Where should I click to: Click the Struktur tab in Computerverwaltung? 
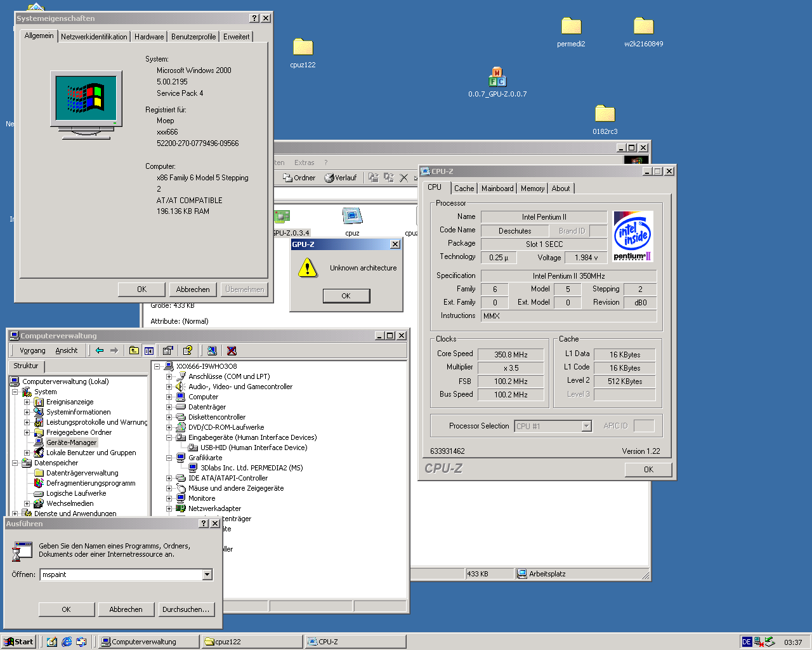point(26,366)
